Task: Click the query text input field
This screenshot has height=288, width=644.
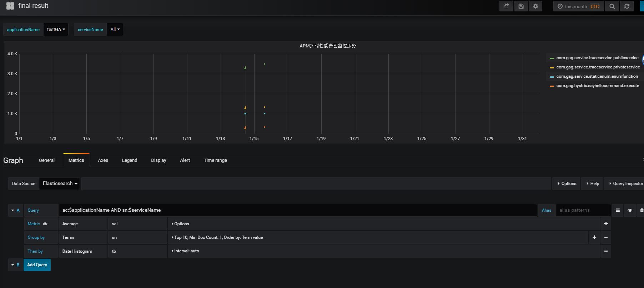Action: pyautogui.click(x=298, y=210)
